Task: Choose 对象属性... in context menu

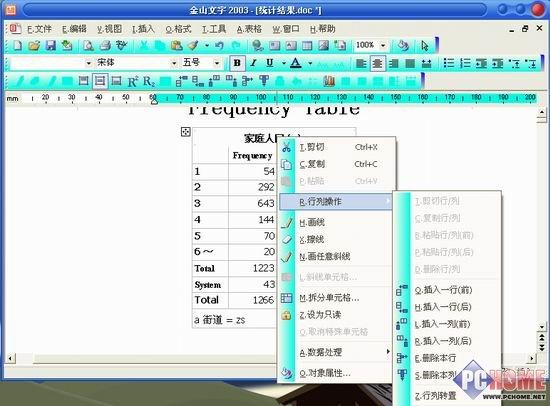Action: click(325, 373)
